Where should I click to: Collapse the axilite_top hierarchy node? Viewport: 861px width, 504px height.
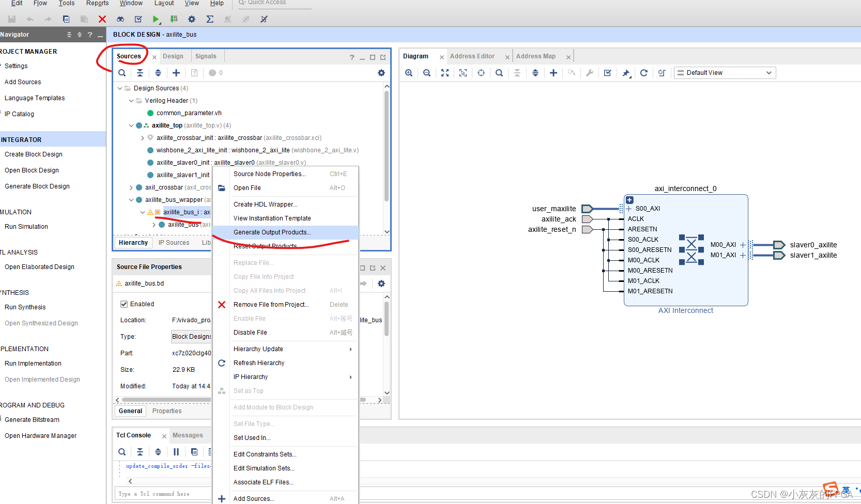[131, 125]
